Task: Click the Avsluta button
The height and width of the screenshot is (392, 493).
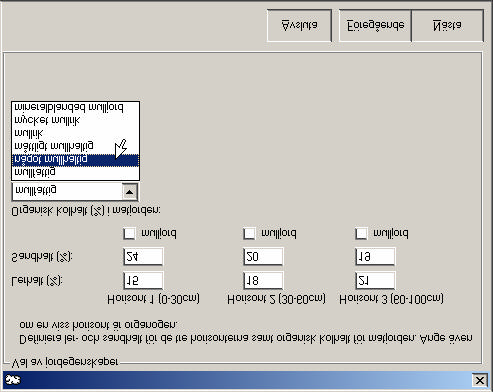Action: 299,26
